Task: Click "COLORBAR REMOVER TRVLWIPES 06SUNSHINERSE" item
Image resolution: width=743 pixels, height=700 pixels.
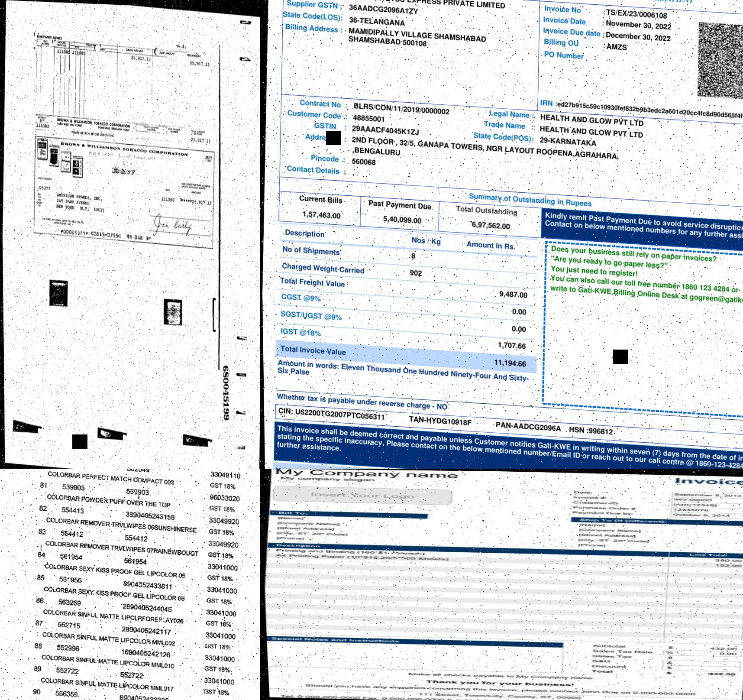Action: [x=121, y=525]
